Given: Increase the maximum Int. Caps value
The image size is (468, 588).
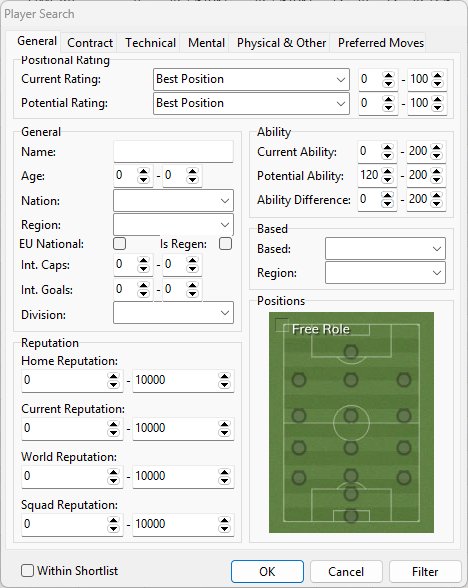Looking at the screenshot, I should coord(192,261).
